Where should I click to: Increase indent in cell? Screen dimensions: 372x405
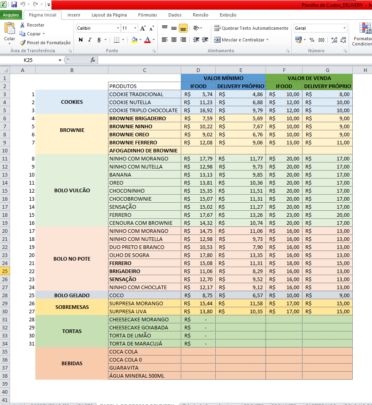tap(205, 40)
